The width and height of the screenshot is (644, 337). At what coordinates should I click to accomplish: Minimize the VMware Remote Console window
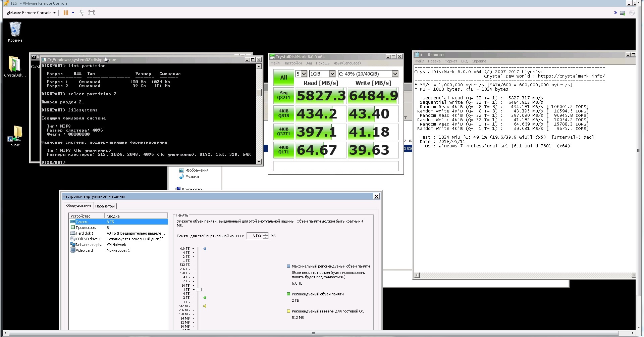coord(629,3)
